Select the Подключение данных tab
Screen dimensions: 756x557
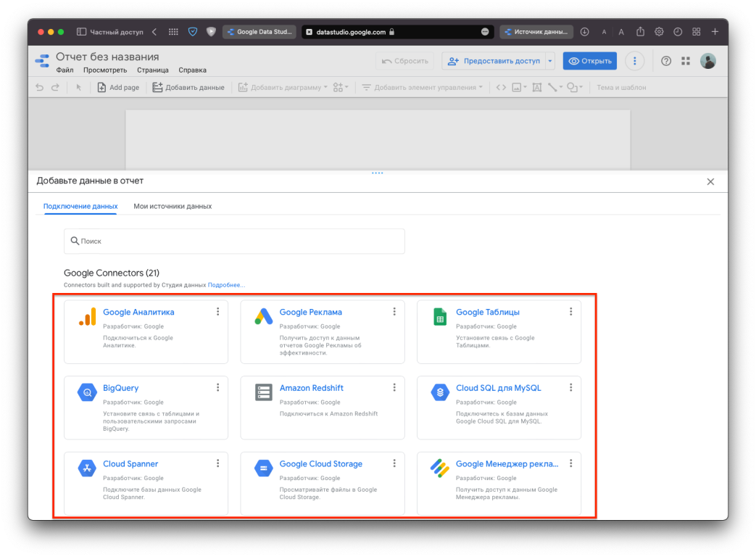point(80,206)
